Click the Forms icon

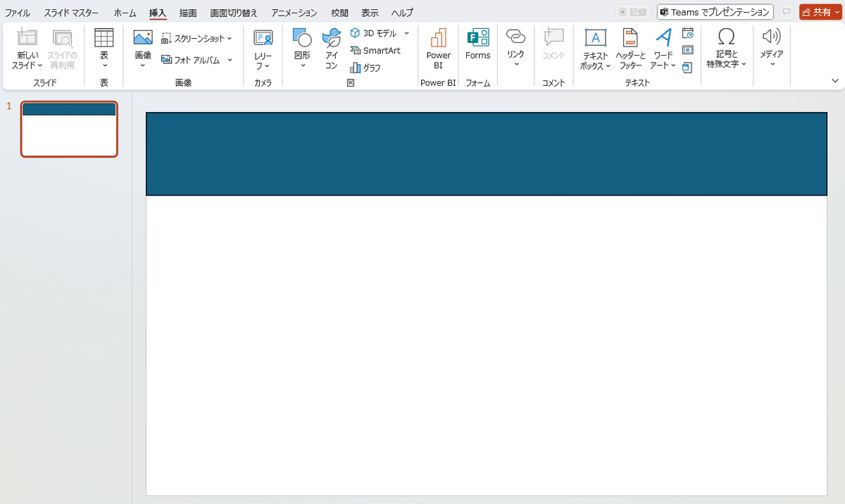click(x=478, y=38)
